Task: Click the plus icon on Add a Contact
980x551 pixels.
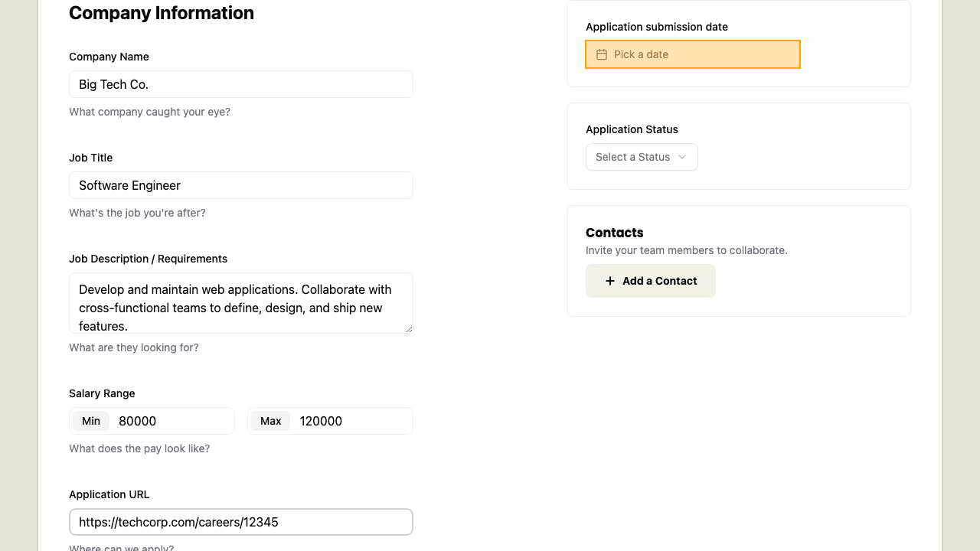Action: [609, 281]
